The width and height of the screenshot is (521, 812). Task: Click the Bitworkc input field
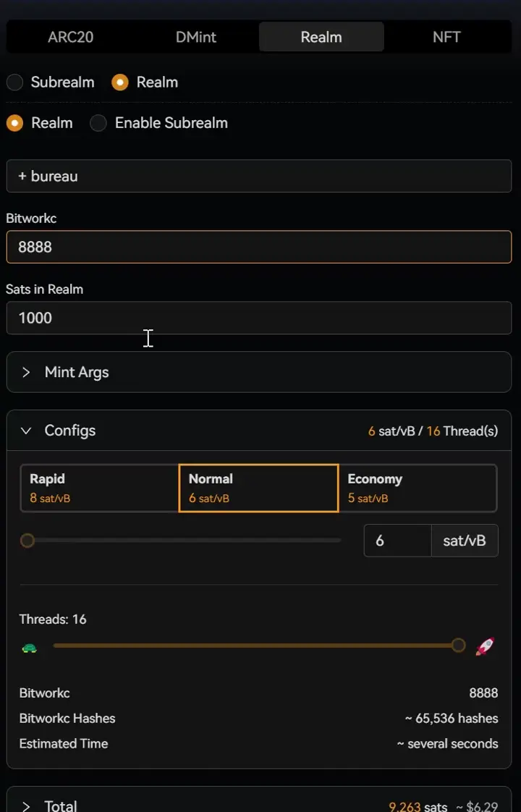pyautogui.click(x=258, y=247)
